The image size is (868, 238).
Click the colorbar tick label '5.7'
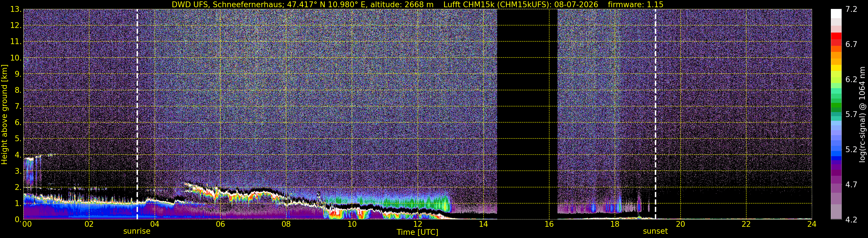coord(851,114)
